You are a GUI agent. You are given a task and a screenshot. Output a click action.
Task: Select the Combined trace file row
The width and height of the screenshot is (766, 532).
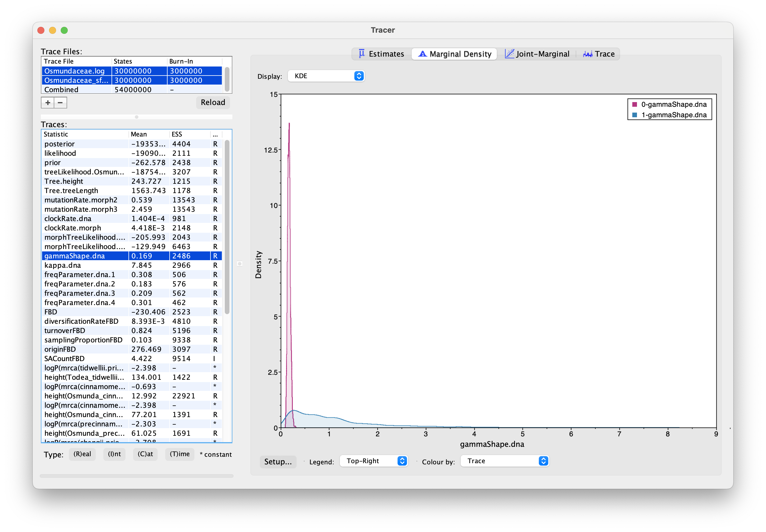pyautogui.click(x=132, y=90)
